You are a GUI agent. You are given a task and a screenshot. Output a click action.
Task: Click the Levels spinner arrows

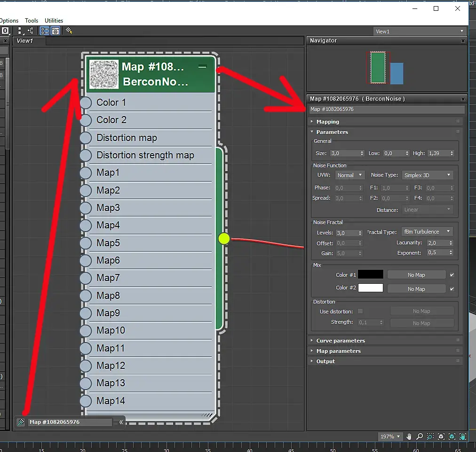360,233
